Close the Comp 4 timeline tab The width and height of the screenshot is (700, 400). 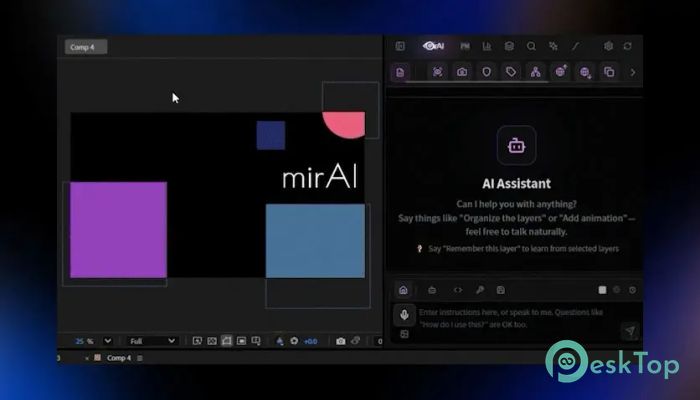[87, 358]
